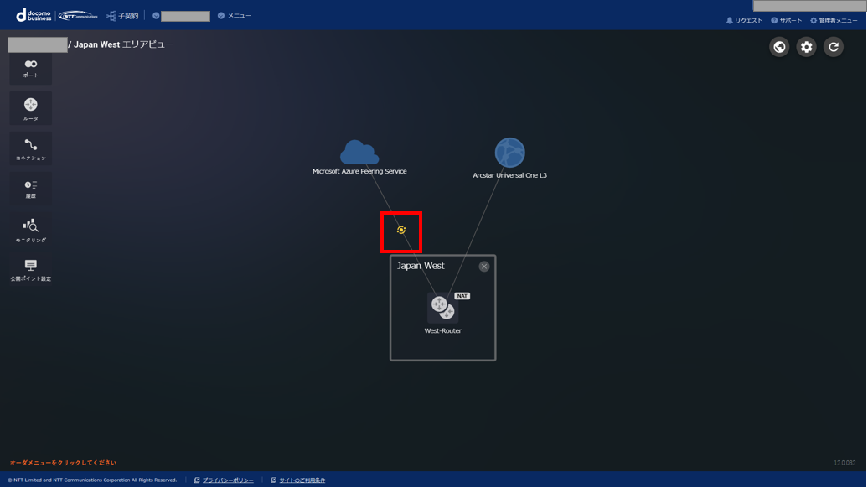
Task: Open 公開ポイント設定 in the sidebar
Action: 31,270
